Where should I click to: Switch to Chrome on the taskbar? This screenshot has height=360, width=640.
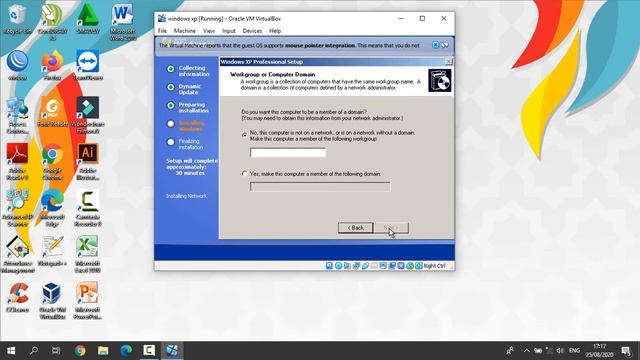coord(80,351)
